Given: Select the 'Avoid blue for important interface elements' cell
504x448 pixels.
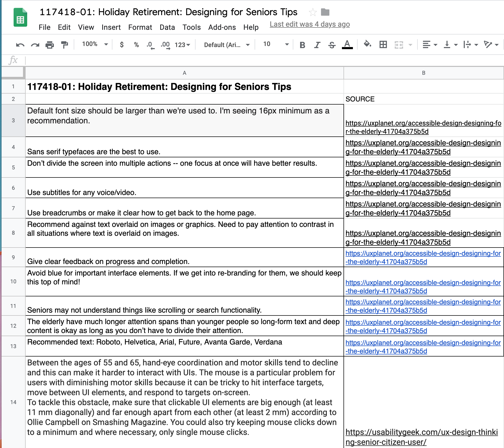Looking at the screenshot, I should pos(185,282).
